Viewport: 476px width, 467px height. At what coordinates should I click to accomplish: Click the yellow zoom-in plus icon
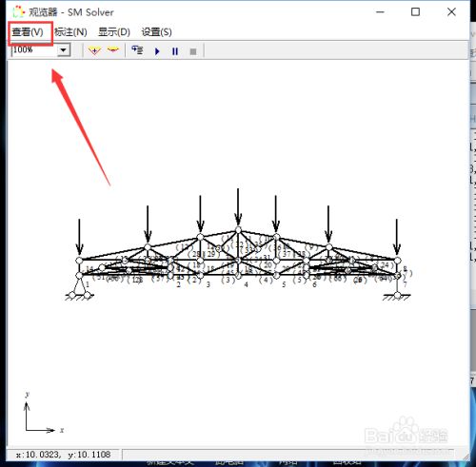[94, 50]
